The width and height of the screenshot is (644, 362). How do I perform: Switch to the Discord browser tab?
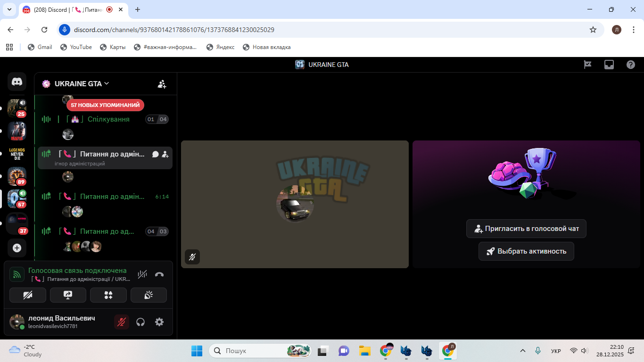(68, 9)
